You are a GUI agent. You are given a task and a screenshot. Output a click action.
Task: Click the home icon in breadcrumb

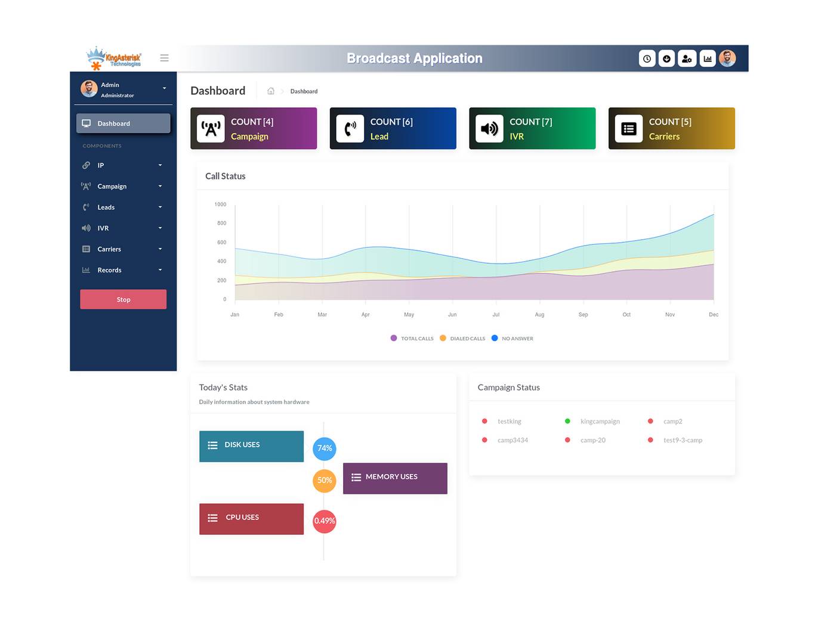coord(271,91)
